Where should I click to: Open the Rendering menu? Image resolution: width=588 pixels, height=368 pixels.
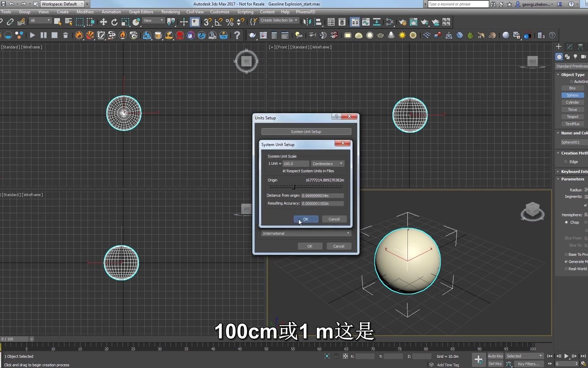(x=170, y=12)
